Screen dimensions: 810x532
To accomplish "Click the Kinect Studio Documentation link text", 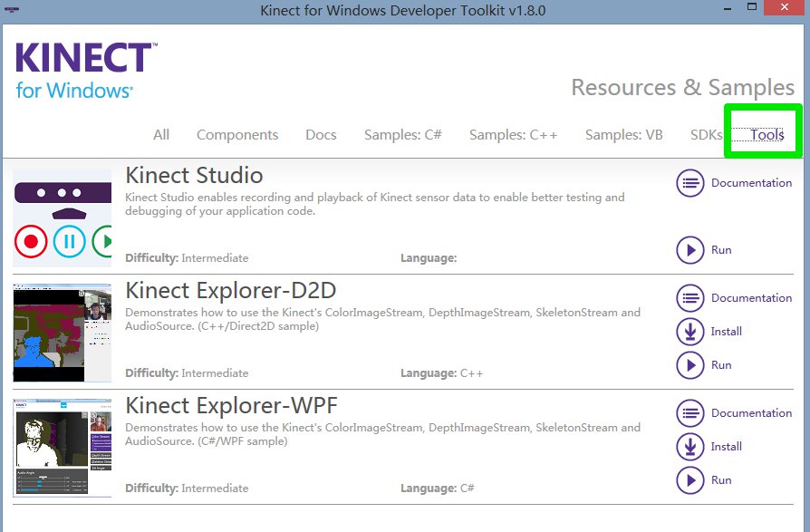I will [751, 183].
